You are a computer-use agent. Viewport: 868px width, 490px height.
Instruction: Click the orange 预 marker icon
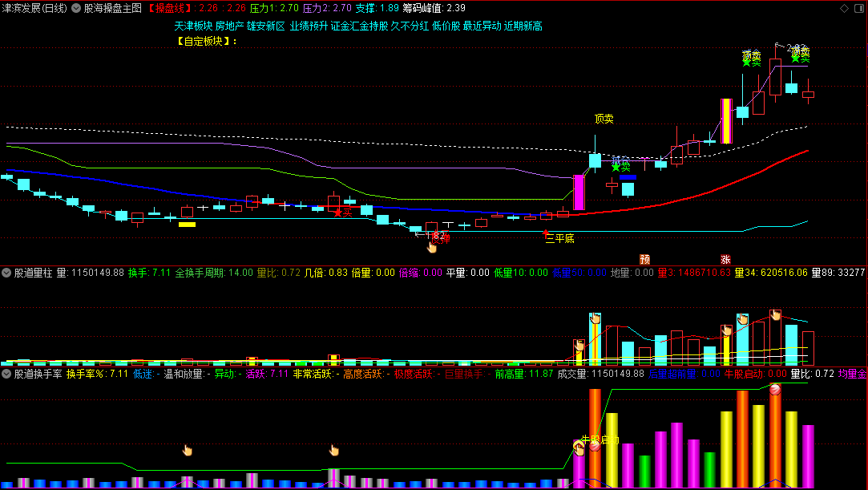[x=644, y=259]
